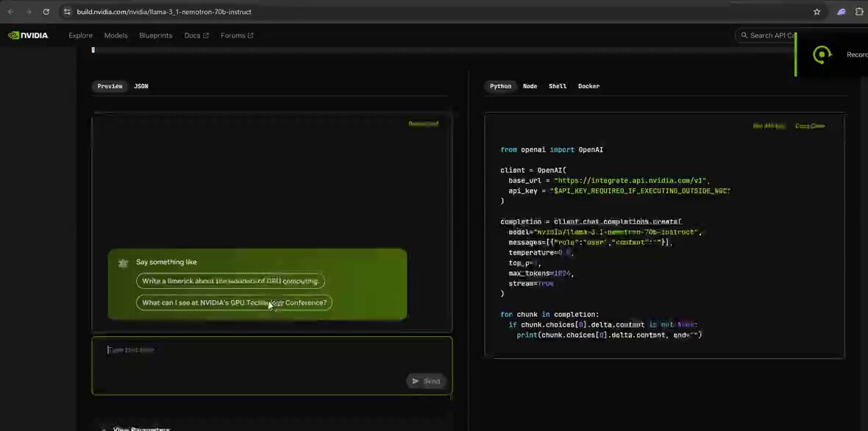Switch to the JSON tab

click(141, 86)
